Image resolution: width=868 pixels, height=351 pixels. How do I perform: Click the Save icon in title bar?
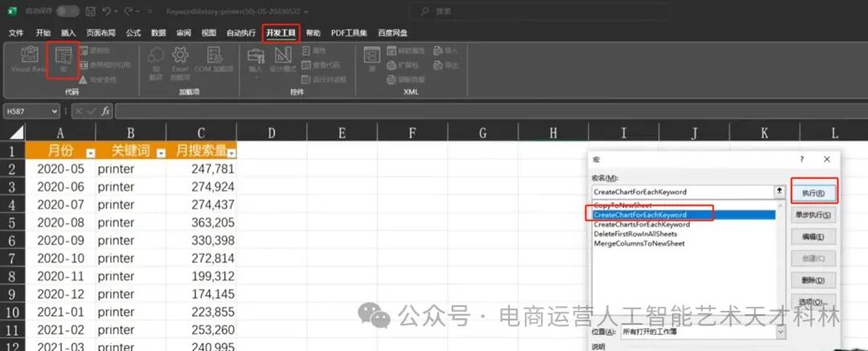coord(91,11)
